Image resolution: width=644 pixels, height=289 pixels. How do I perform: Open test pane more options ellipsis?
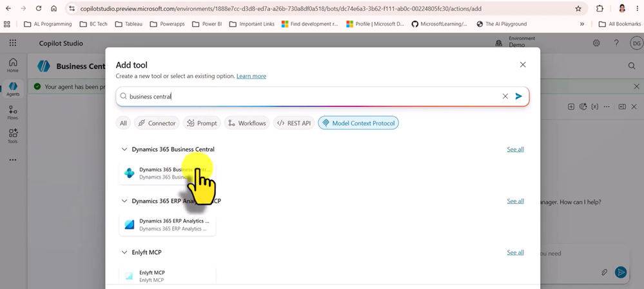(607, 106)
